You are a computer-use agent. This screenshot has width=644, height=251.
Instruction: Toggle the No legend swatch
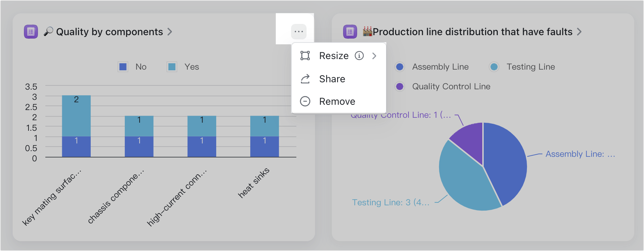(x=123, y=67)
